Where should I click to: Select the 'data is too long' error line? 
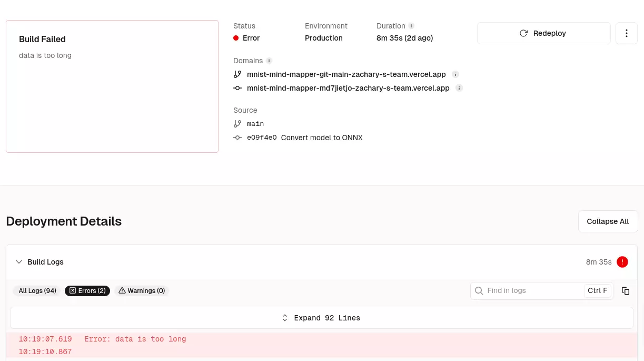pyautogui.click(x=135, y=339)
